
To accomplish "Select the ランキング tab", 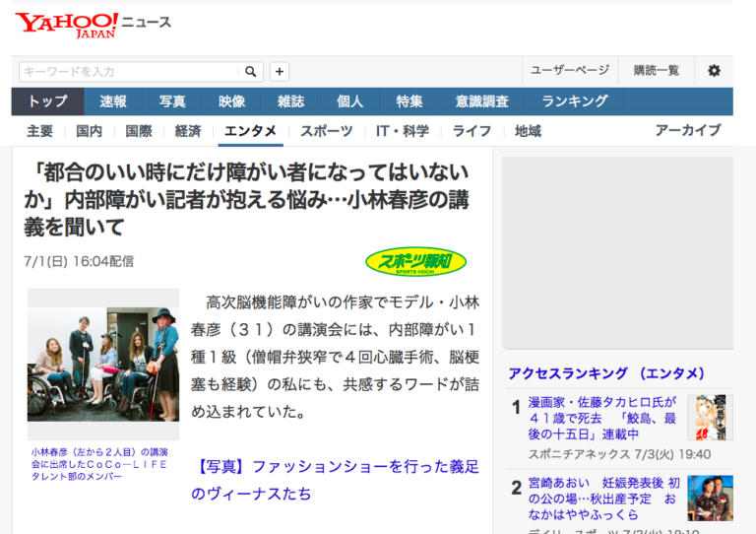I will coord(575,101).
